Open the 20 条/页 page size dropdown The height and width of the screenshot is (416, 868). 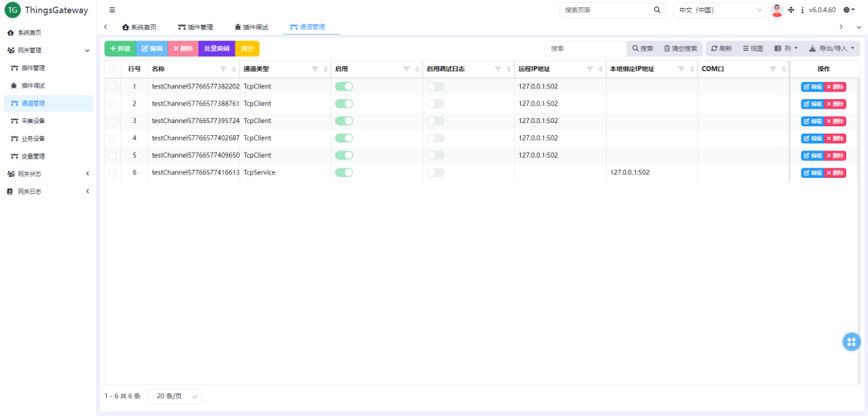[x=174, y=396]
